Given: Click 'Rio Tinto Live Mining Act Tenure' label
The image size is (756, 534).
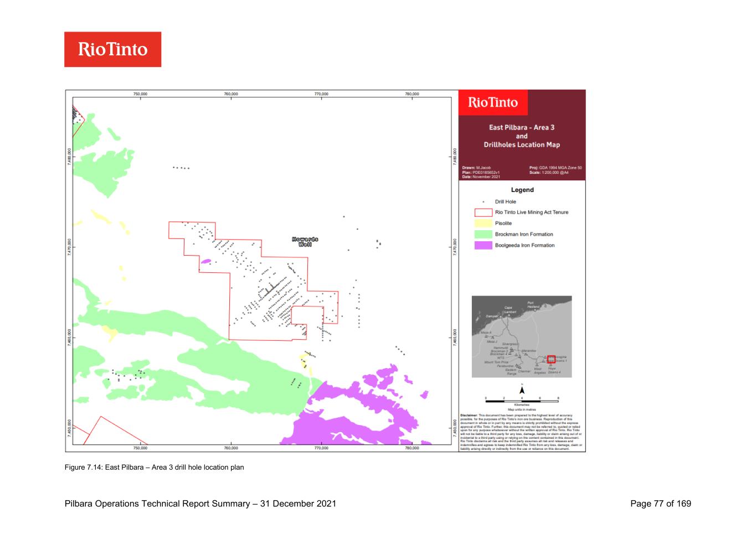Looking at the screenshot, I should 532,212.
